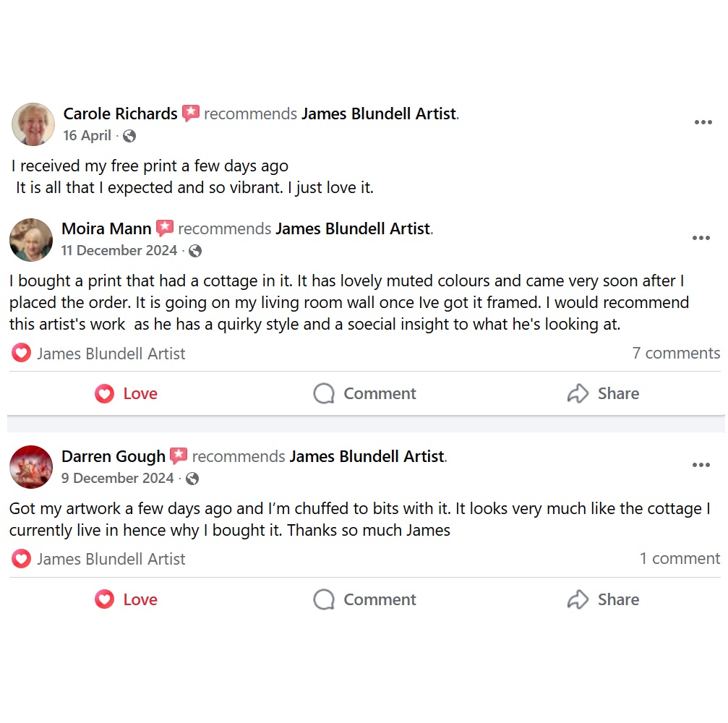Open Carole Richards' profile picture
The height and width of the screenshot is (723, 728).
point(33,124)
